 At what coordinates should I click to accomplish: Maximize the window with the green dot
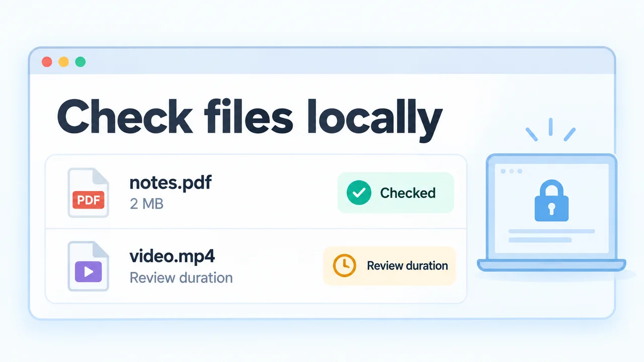coord(80,62)
